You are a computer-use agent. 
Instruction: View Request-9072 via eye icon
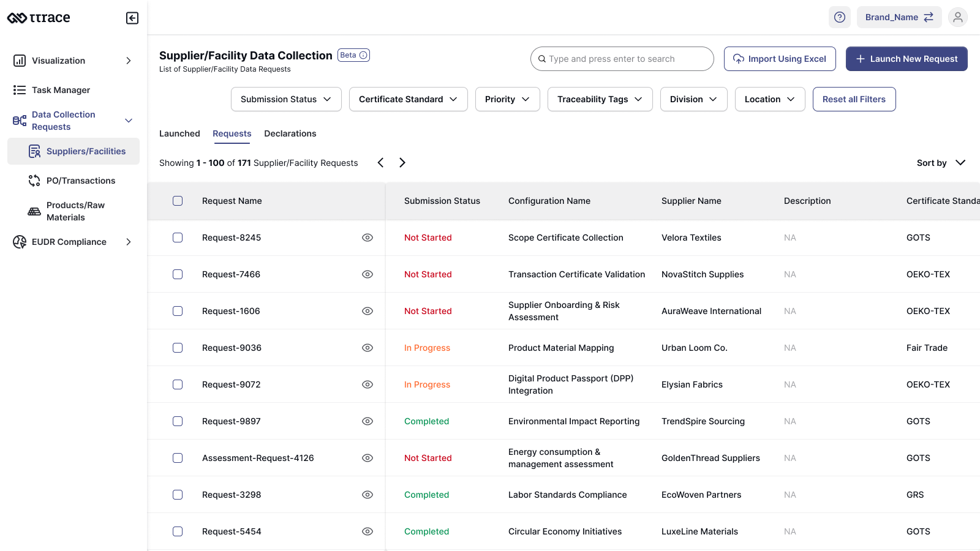[x=367, y=384]
